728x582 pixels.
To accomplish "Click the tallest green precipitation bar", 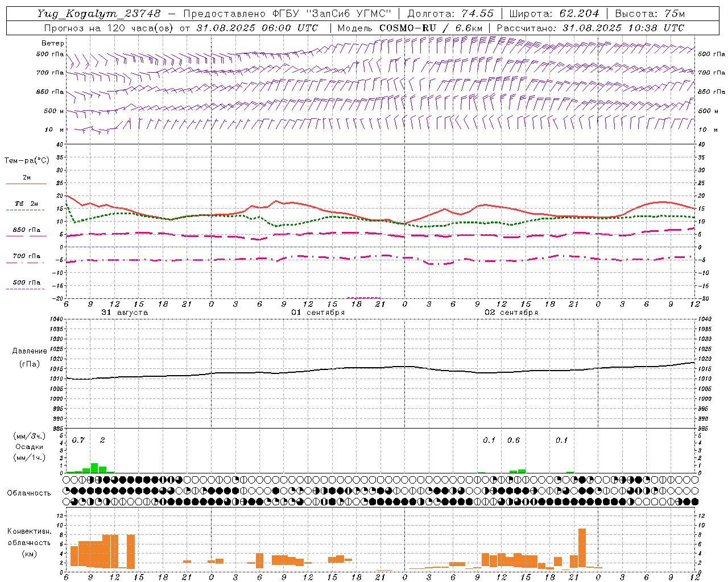I will point(94,468).
